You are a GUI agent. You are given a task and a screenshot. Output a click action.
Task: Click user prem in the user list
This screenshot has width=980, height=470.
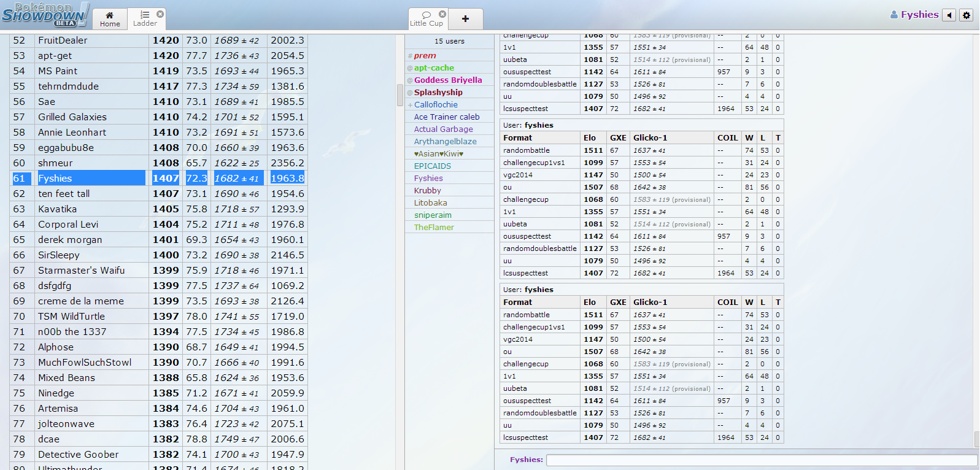pos(425,56)
